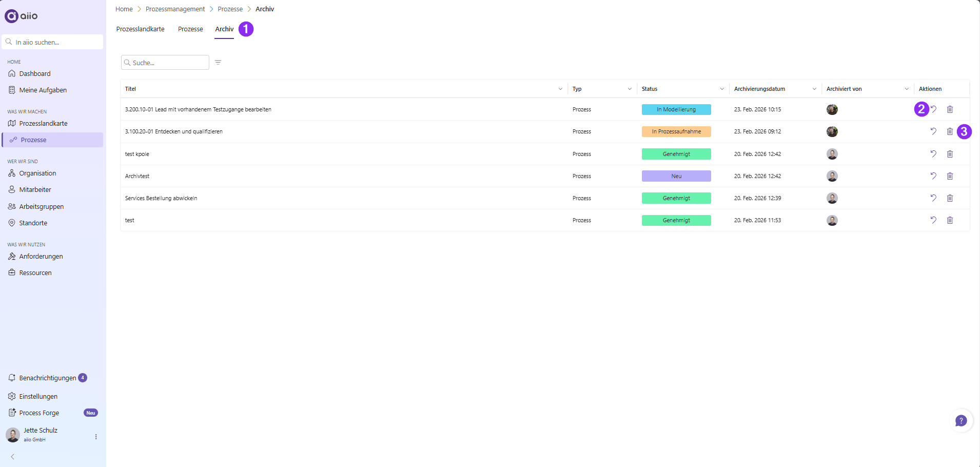Restore the 'test' process archived at 11:53
This screenshot has height=467, width=980.
pos(933,220)
